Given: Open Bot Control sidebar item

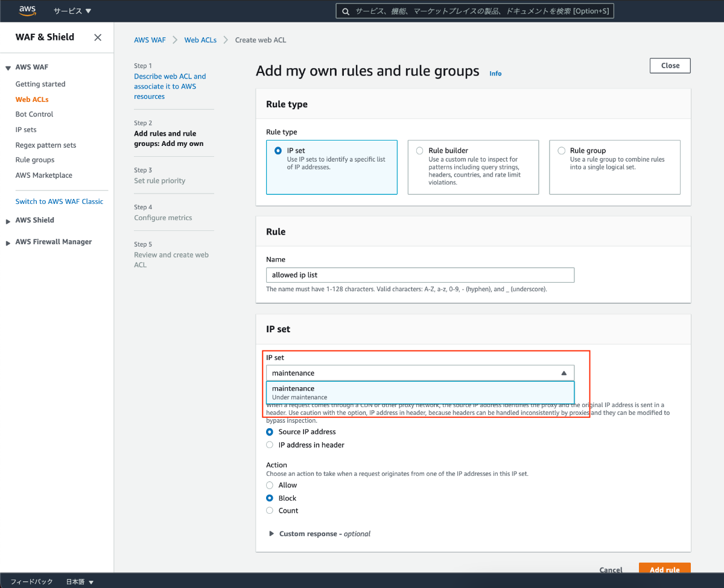Looking at the screenshot, I should 34,114.
